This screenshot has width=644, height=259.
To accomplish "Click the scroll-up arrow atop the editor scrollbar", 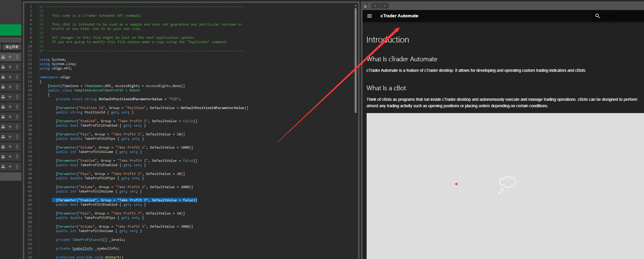I will click(x=356, y=5).
